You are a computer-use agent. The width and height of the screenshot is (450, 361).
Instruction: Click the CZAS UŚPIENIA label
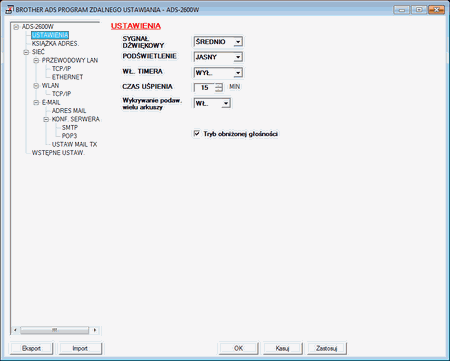(147, 87)
